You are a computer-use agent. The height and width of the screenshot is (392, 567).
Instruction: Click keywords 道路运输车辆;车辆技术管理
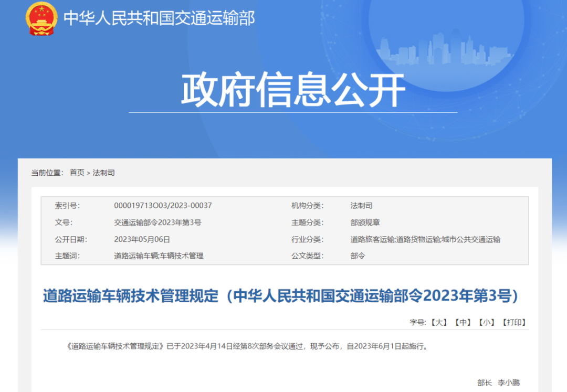pos(159,256)
